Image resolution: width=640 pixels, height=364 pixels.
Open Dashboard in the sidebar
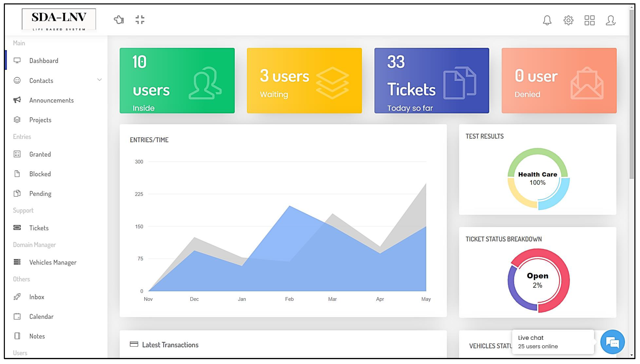44,60
